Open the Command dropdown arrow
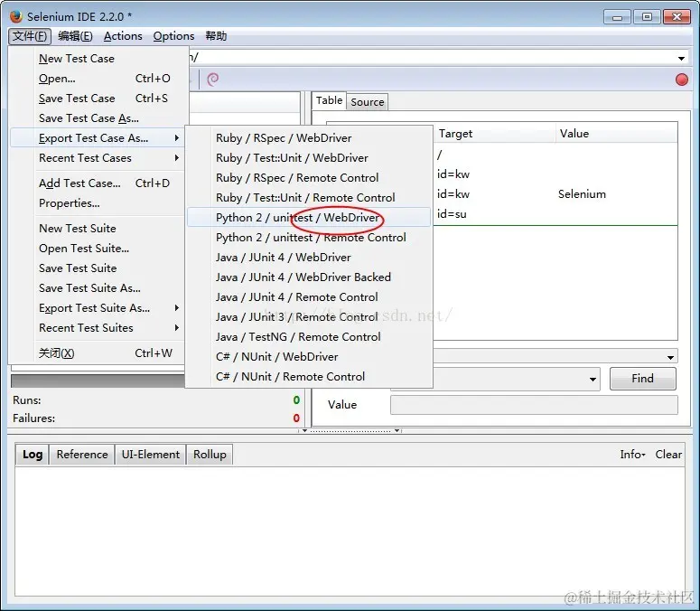The width and height of the screenshot is (700, 611). click(670, 357)
